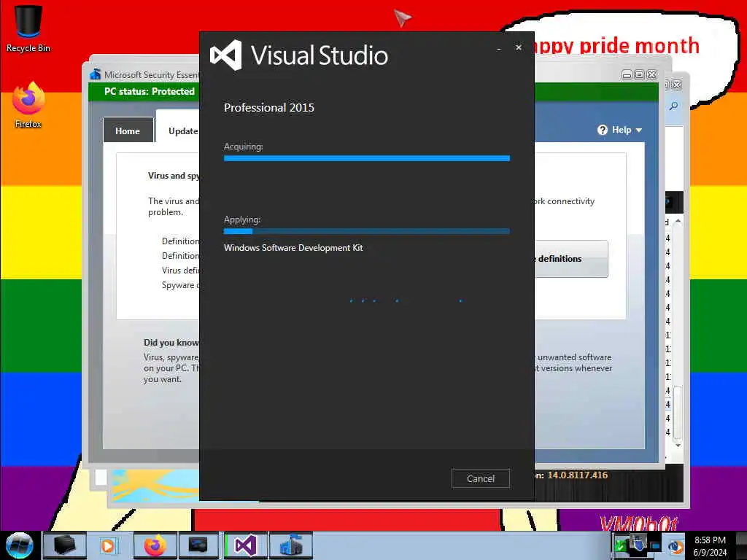Switch to Visual Studio installer taskbar icon

coord(245,545)
